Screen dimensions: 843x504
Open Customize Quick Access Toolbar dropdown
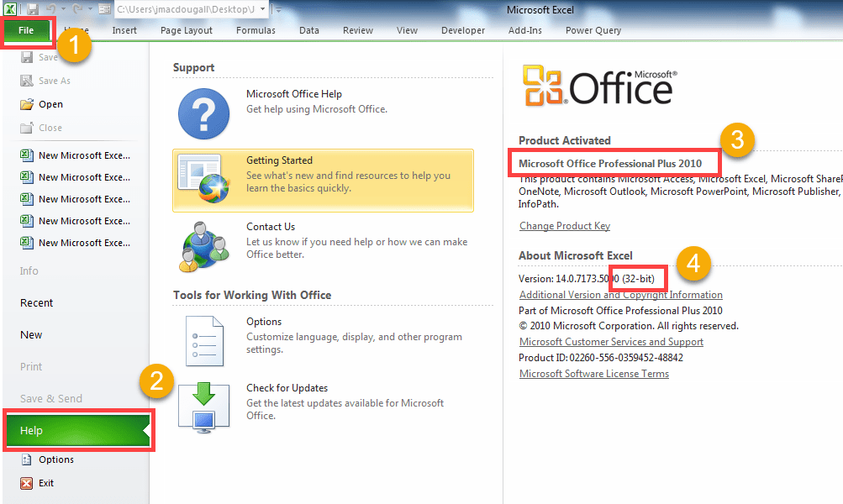pyautogui.click(x=278, y=10)
